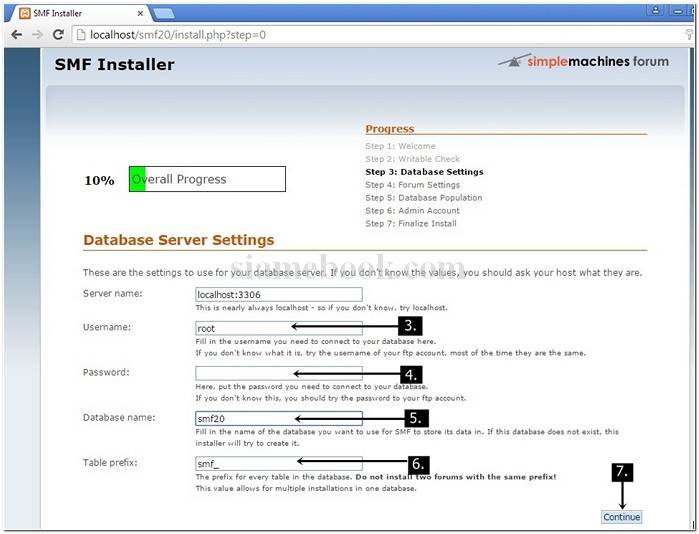
Task: Click the browser forward arrow
Action: coord(37,34)
